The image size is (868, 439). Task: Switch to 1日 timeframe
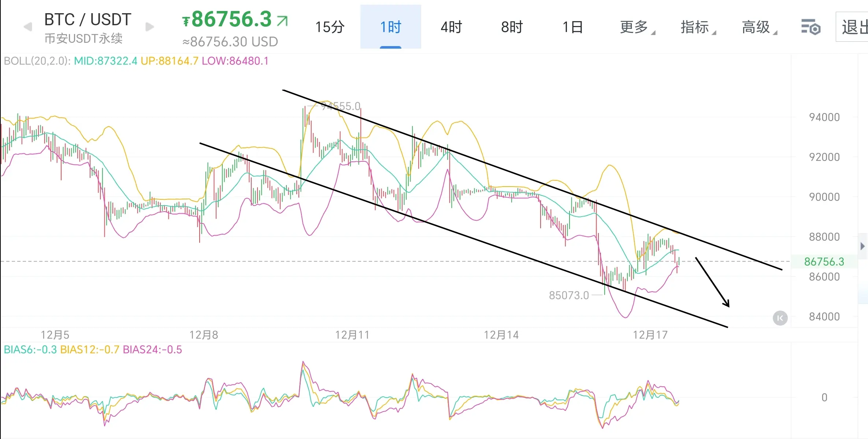coord(572,27)
